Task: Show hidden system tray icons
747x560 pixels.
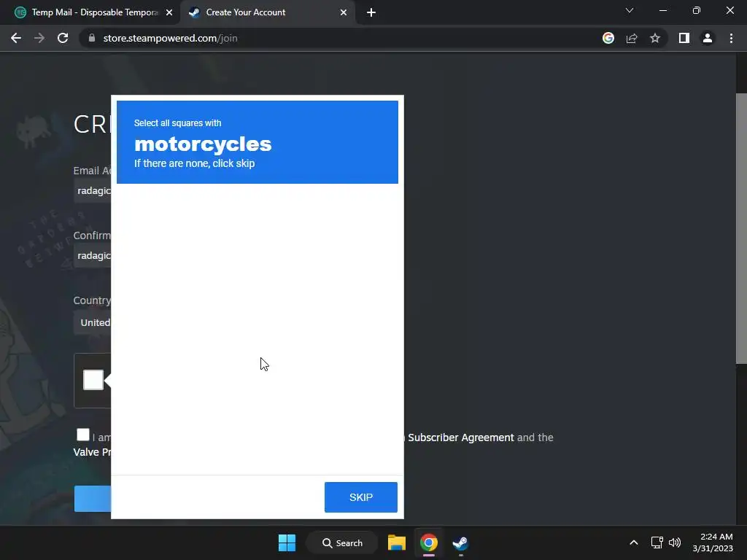Action: click(634, 542)
